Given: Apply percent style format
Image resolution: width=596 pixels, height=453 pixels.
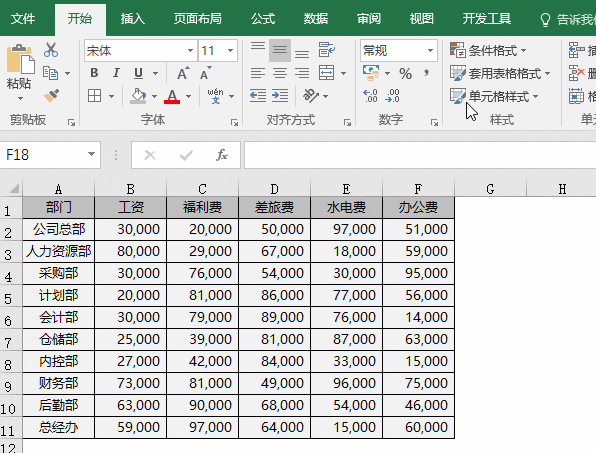Looking at the screenshot, I should pyautogui.click(x=406, y=73).
